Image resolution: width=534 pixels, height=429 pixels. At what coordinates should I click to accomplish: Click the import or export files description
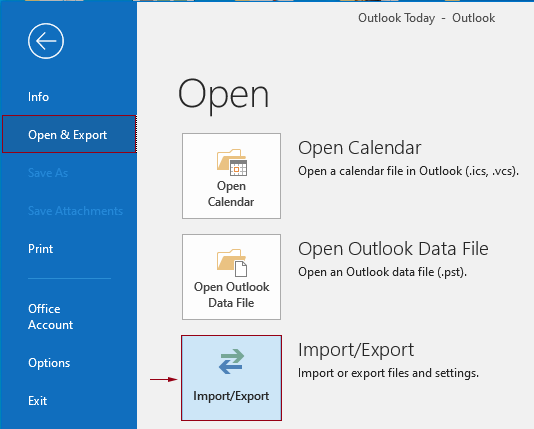click(x=388, y=373)
